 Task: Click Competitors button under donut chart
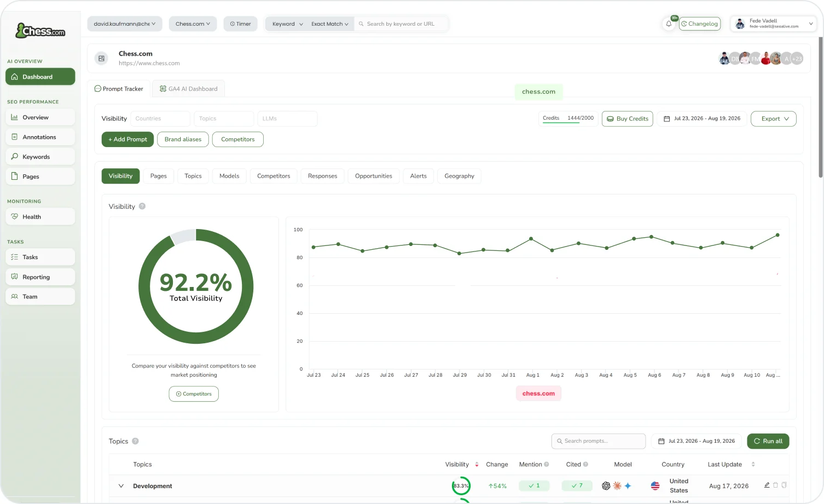(194, 394)
